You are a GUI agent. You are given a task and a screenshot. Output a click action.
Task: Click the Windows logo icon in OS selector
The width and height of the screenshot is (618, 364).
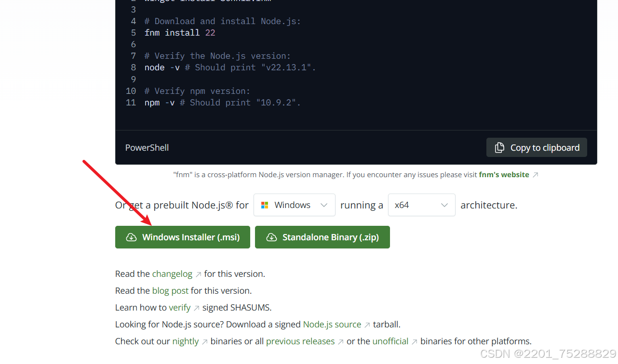tap(264, 205)
